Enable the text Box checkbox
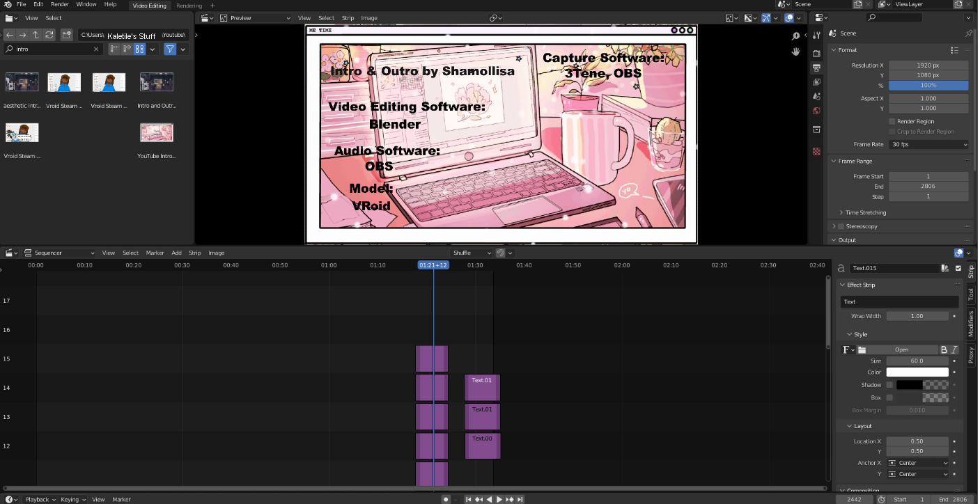This screenshot has height=504, width=980. click(889, 397)
